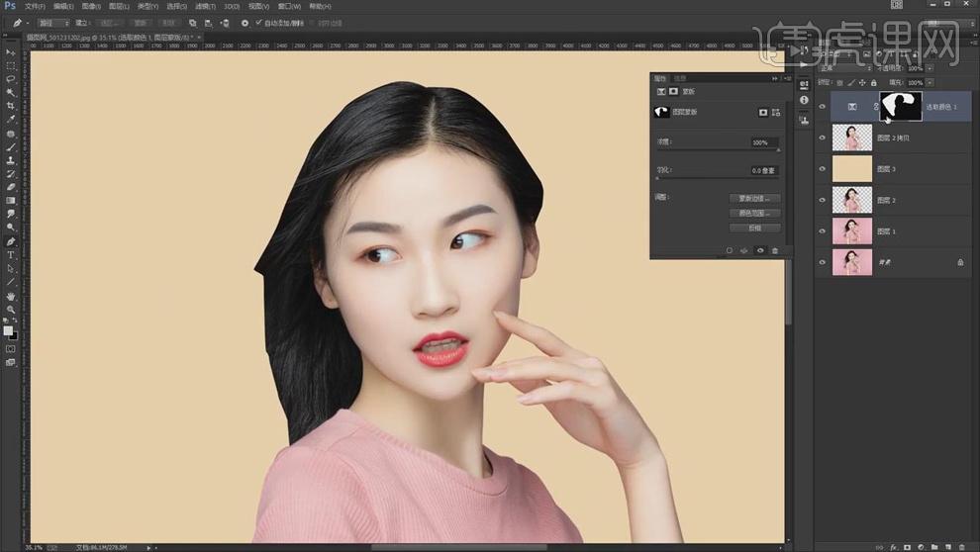Load selection from mask in Properties

729,250
